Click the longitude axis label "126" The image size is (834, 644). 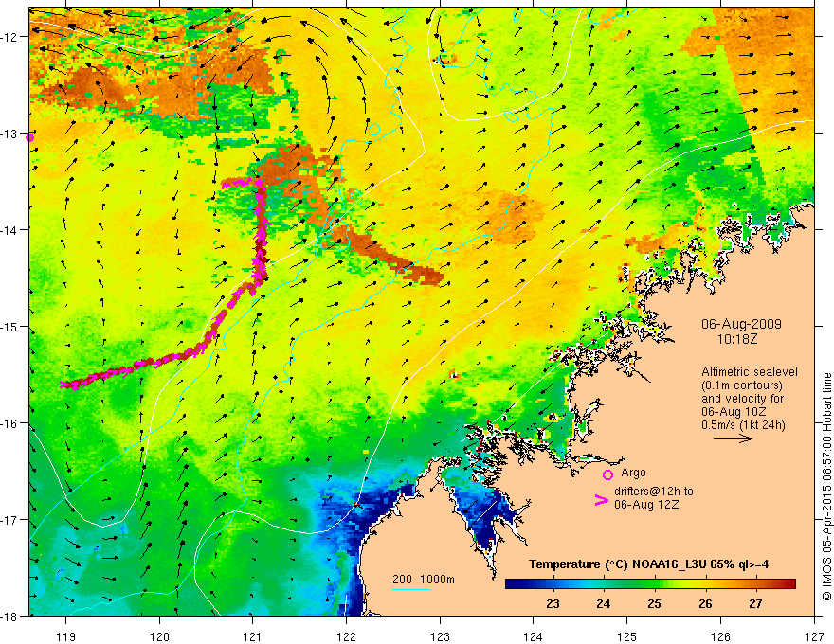[720, 636]
